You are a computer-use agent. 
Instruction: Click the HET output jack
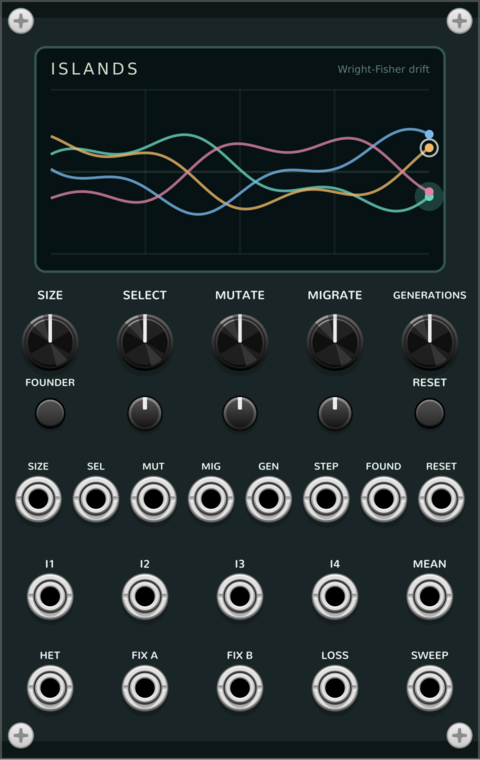[x=50, y=688]
